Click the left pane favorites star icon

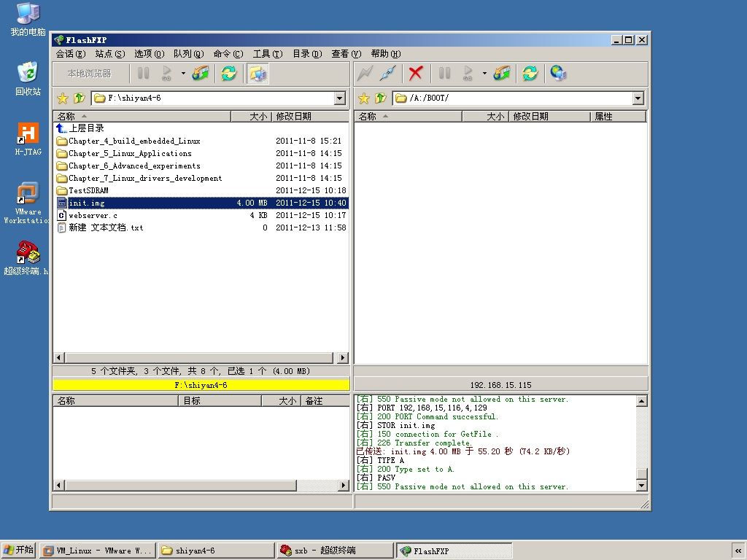(63, 98)
